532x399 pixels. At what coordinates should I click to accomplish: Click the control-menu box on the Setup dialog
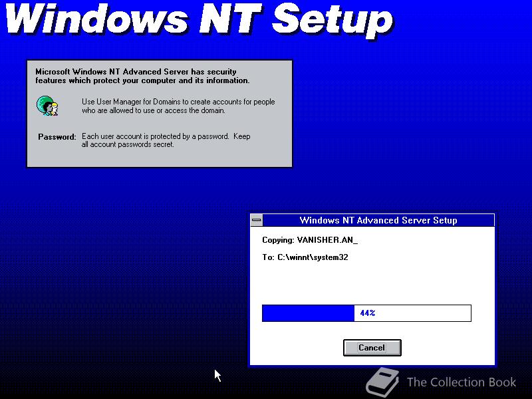tap(256, 220)
